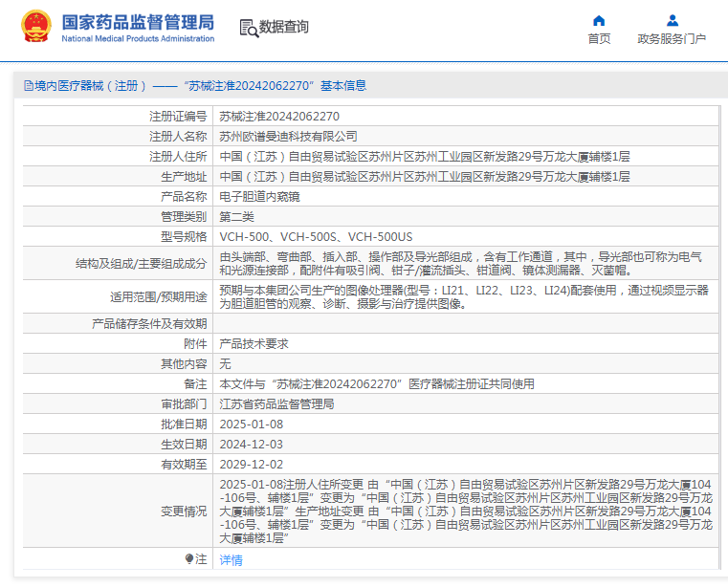Click the 注册人名称 label

click(x=178, y=137)
